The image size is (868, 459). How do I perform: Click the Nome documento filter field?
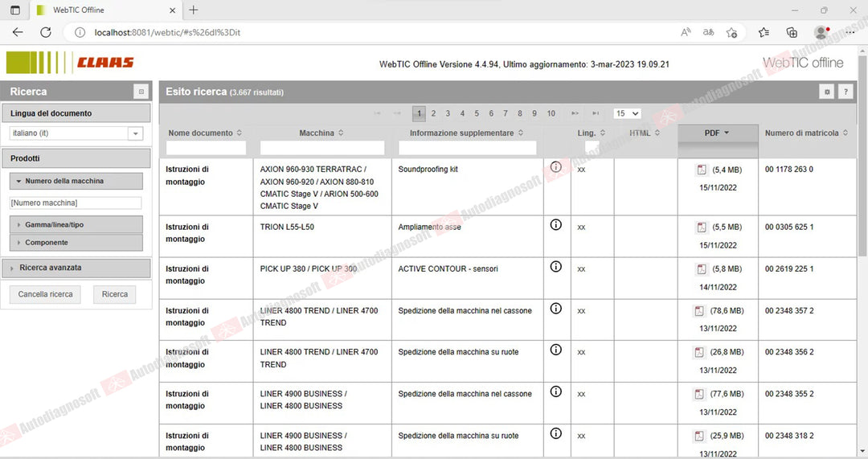pos(206,148)
